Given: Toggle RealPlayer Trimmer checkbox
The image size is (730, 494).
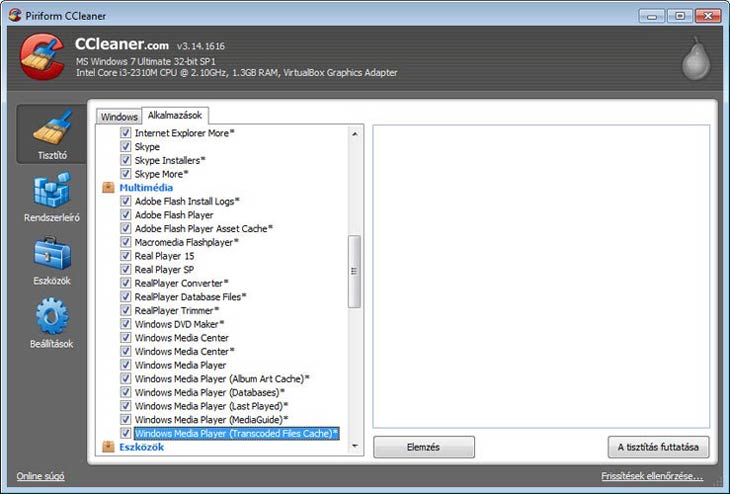Looking at the screenshot, I should 125,310.
